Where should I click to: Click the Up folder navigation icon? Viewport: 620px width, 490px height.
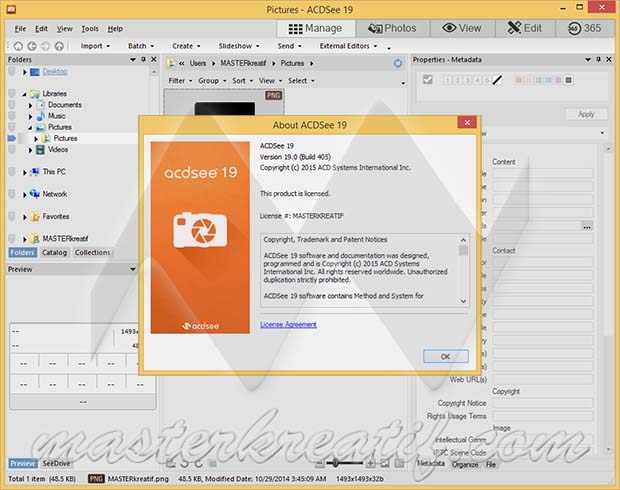point(59,46)
